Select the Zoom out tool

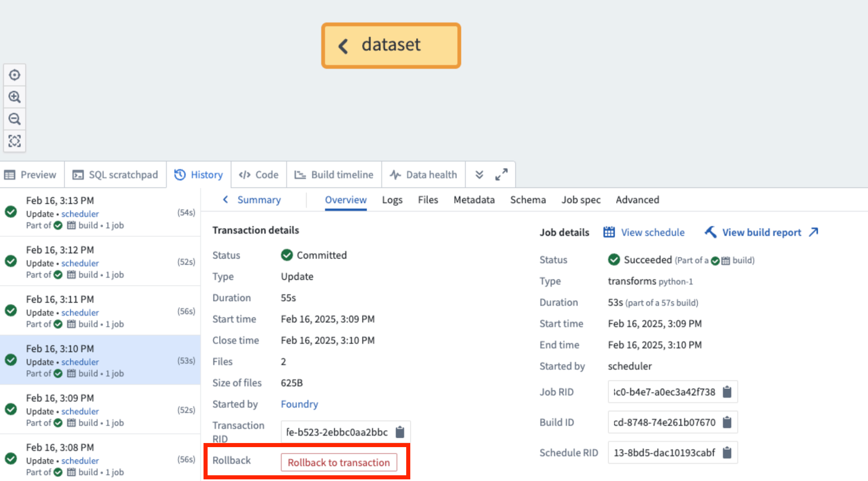15,119
